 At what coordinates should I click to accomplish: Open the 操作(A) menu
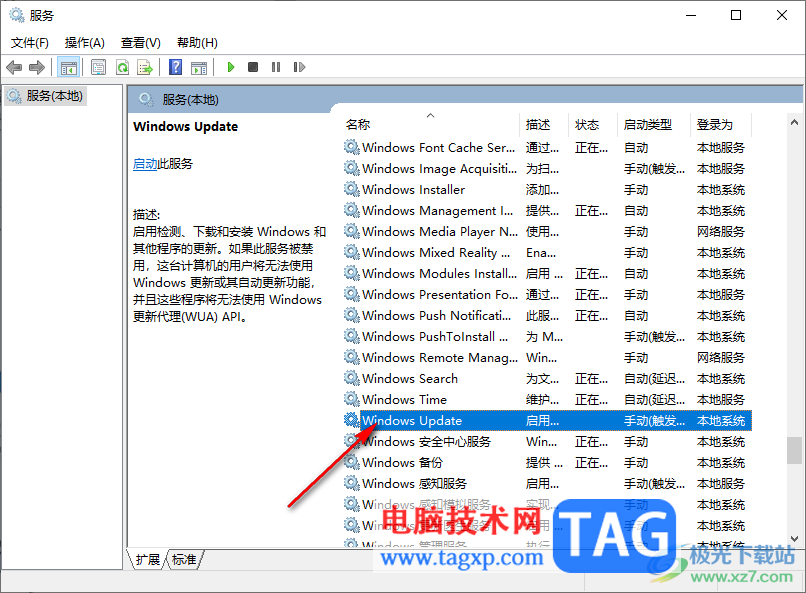coord(85,43)
